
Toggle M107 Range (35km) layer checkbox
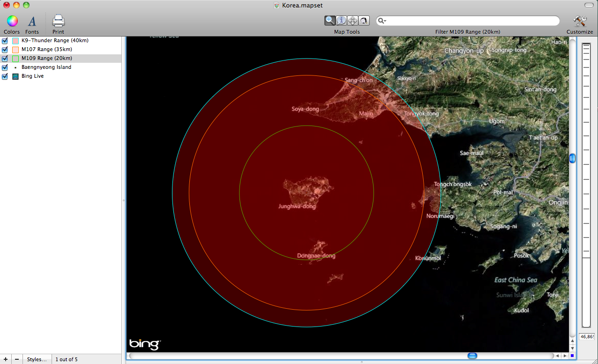(x=5, y=50)
